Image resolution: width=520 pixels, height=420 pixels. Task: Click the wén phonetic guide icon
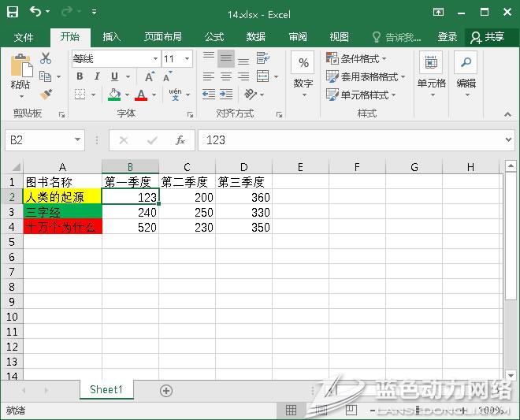[x=175, y=95]
